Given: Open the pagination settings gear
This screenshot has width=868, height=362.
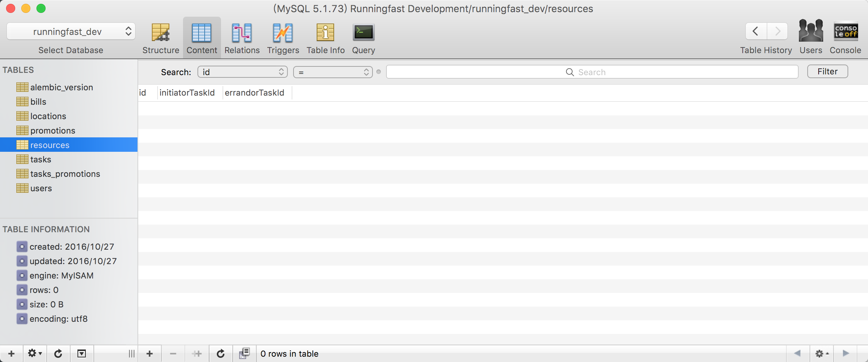Looking at the screenshot, I should (x=821, y=354).
